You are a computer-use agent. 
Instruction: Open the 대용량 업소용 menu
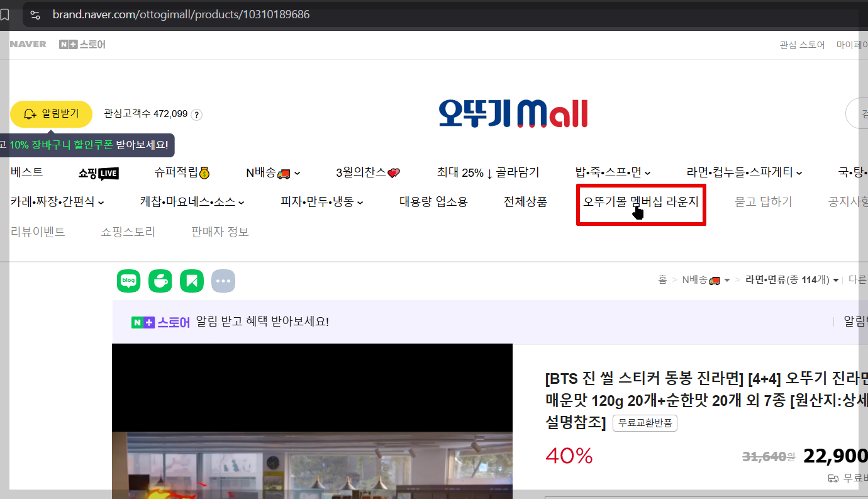point(433,202)
